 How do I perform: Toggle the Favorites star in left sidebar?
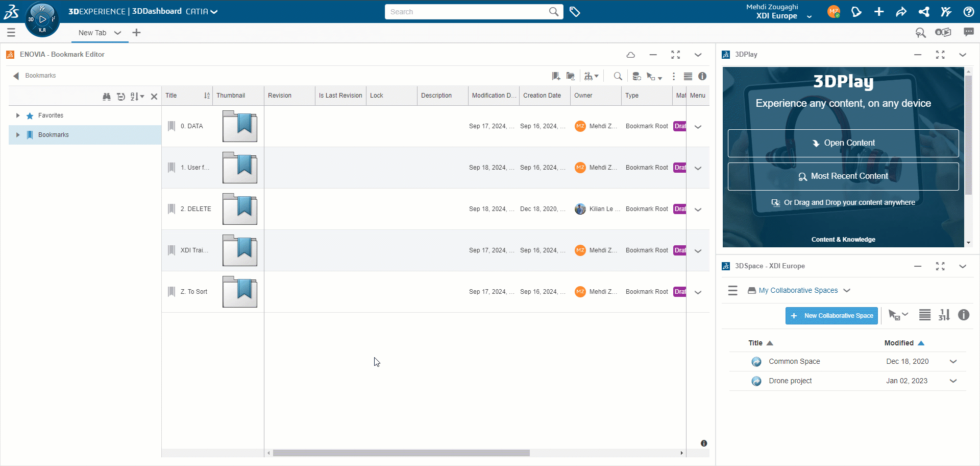tap(29, 115)
